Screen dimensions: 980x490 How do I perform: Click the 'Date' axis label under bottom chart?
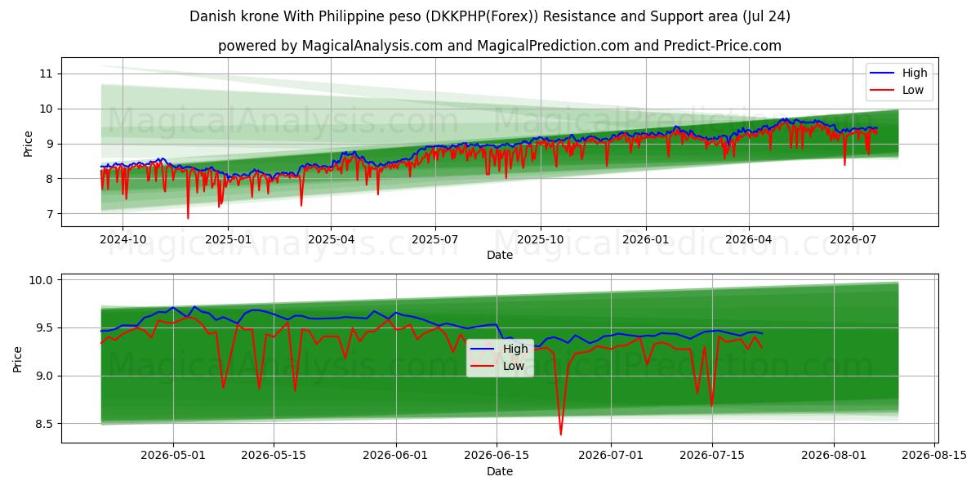(500, 471)
